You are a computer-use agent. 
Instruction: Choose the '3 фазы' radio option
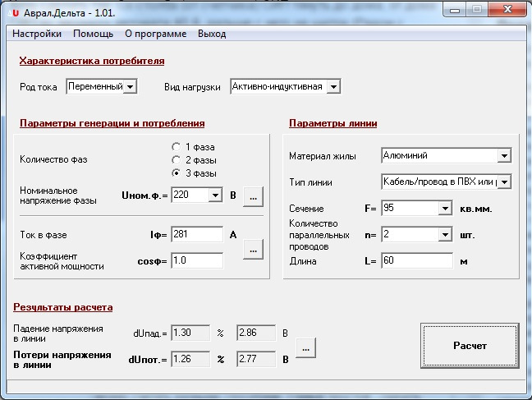click(x=177, y=174)
